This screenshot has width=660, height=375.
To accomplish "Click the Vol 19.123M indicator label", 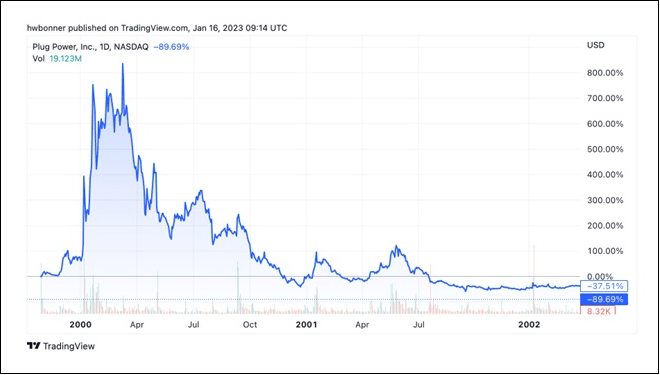I will click(57, 59).
